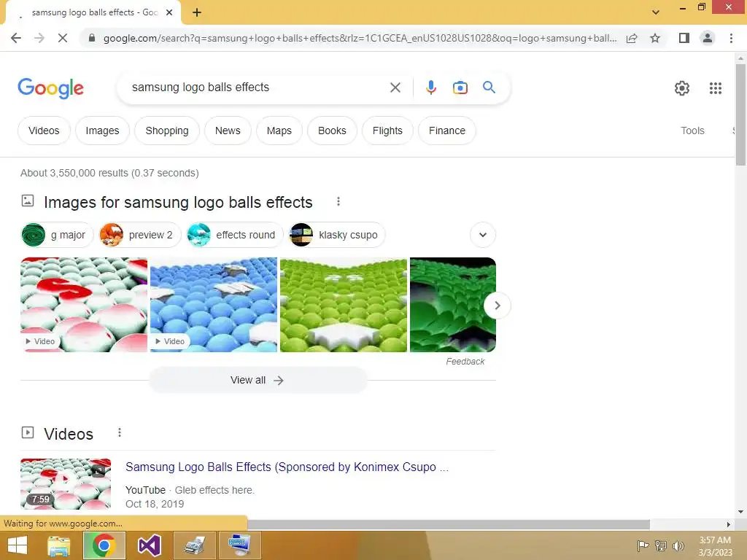Clear the search query text
Image resolution: width=747 pixels, height=560 pixels.
(x=395, y=87)
